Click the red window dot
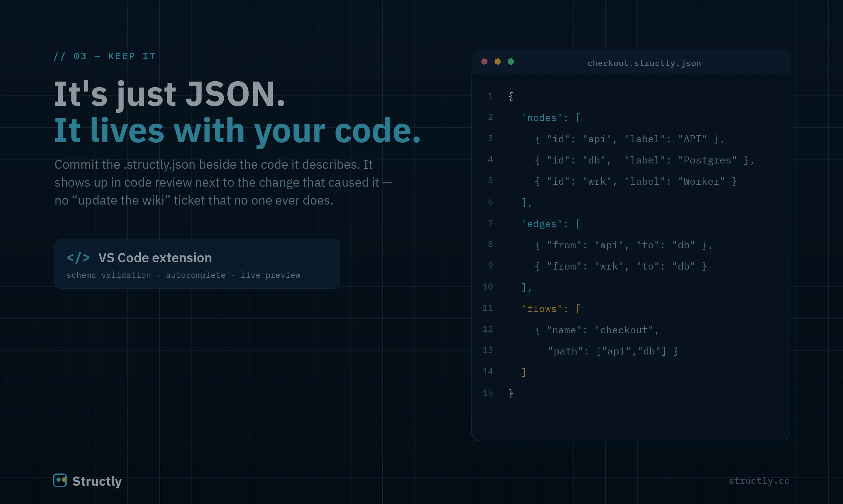This screenshot has height=504, width=843. pyautogui.click(x=484, y=61)
